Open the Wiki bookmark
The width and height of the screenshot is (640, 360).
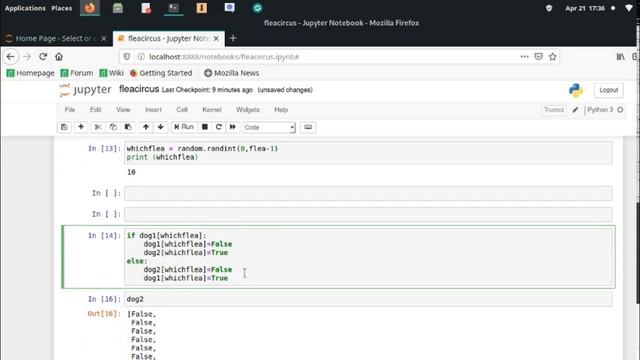tap(111, 73)
